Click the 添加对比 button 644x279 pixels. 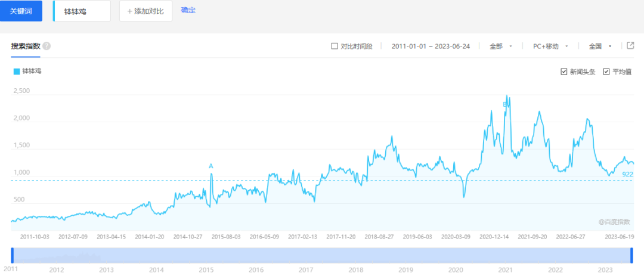coord(145,11)
